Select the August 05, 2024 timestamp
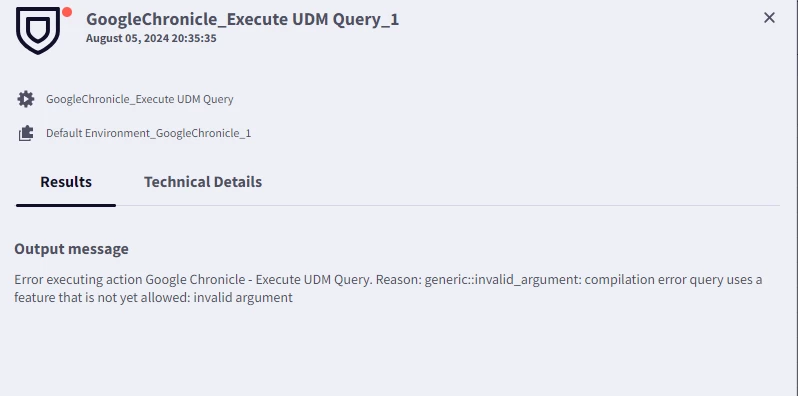This screenshot has height=396, width=798. click(151, 38)
